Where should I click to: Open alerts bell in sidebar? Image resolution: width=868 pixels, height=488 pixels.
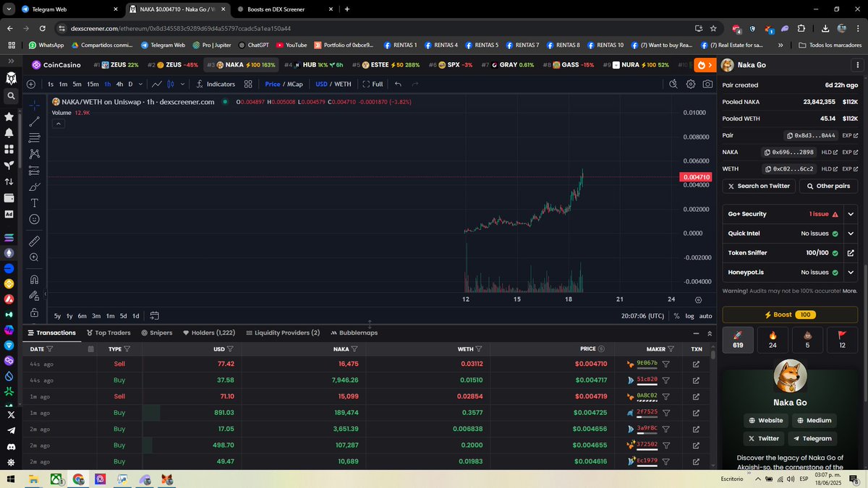(9, 133)
